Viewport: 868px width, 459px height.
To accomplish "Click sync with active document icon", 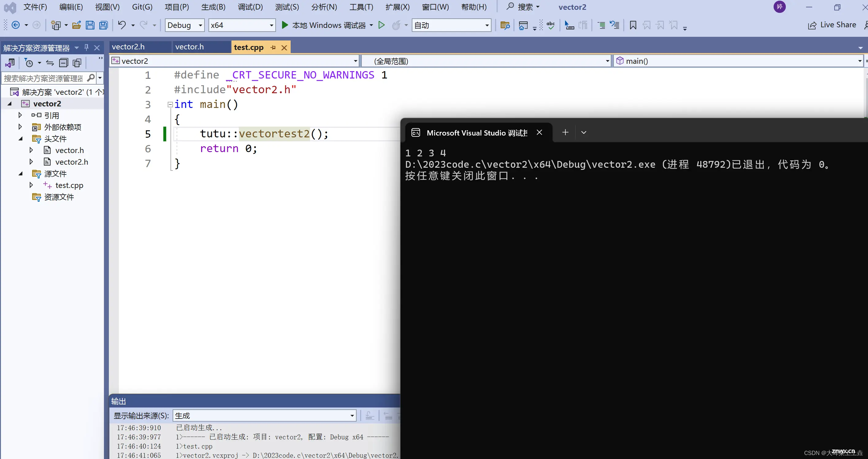I will (x=50, y=63).
